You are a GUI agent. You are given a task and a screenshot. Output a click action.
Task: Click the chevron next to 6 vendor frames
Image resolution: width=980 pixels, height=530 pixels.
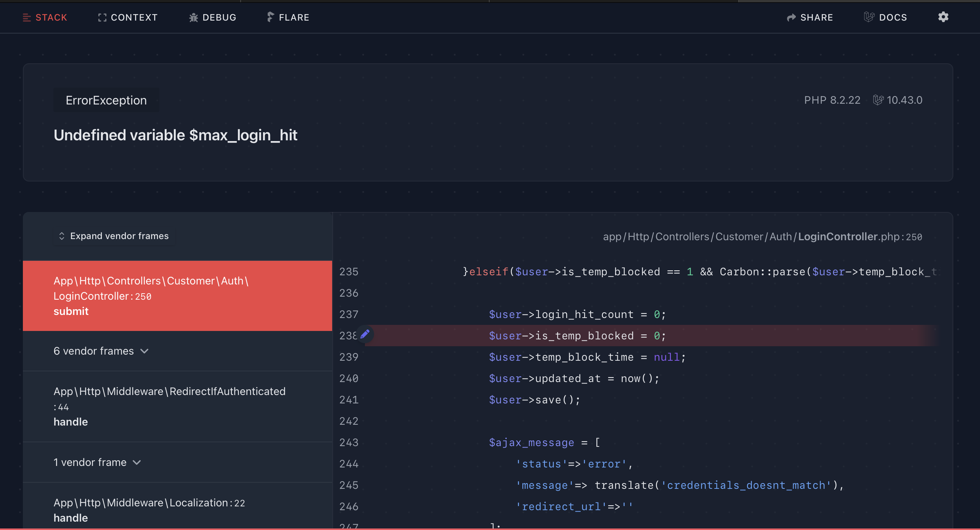(145, 351)
